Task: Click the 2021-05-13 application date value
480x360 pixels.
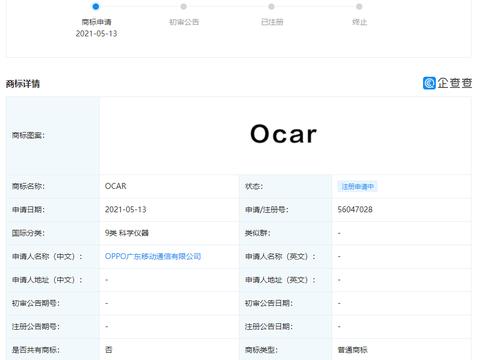Action: pyautogui.click(x=126, y=210)
